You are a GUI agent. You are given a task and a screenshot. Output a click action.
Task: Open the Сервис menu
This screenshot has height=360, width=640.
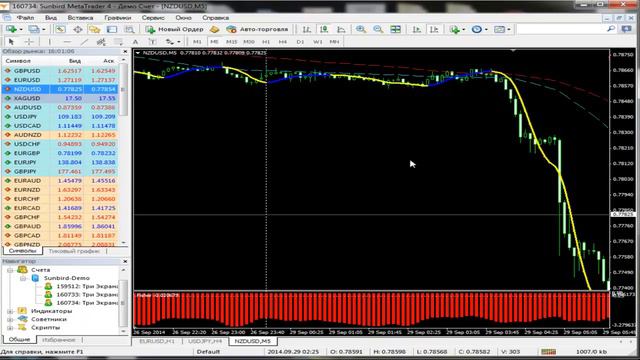[153, 18]
